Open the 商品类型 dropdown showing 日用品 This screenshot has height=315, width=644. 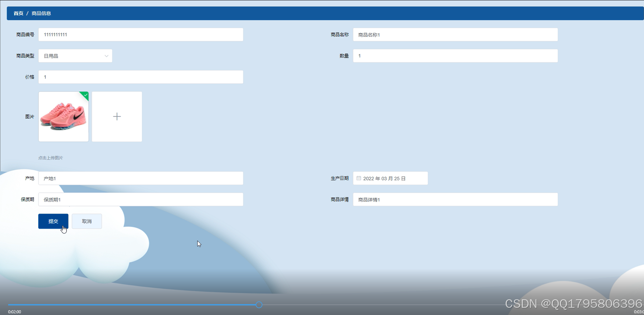click(75, 56)
